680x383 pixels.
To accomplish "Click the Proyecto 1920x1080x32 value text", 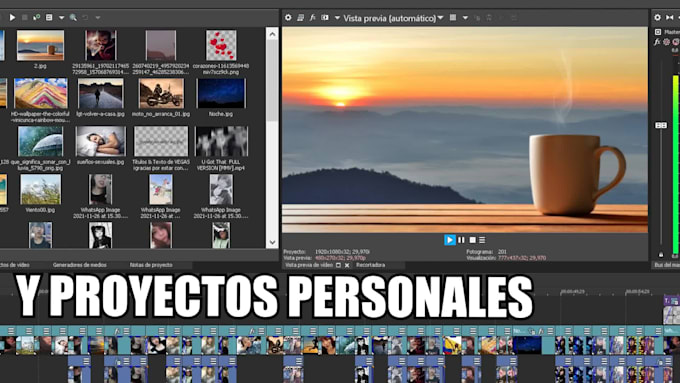I will pos(342,252).
